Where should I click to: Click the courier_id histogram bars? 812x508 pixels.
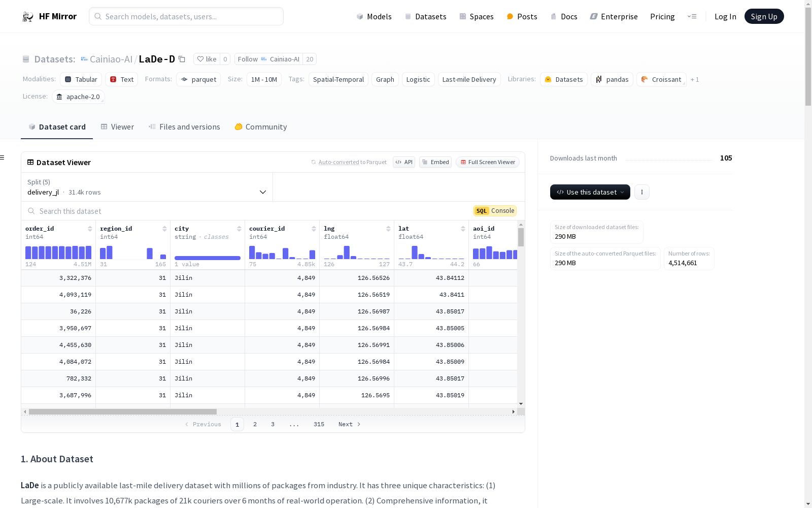[282, 252]
